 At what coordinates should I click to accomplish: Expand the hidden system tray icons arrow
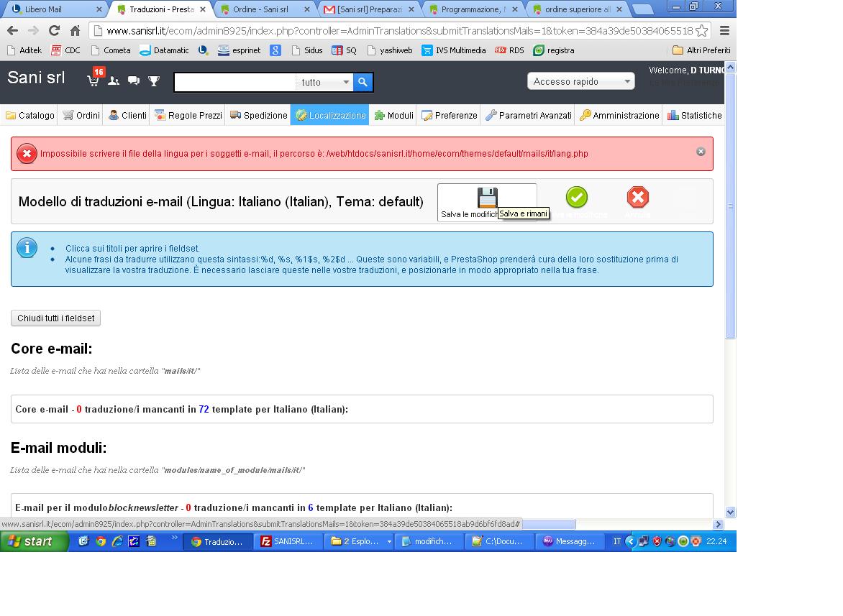(x=632, y=541)
